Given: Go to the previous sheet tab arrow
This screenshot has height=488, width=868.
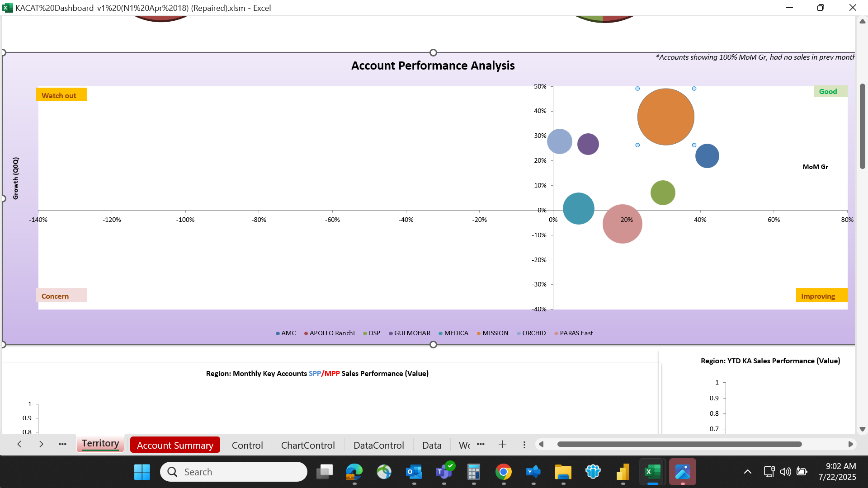Looking at the screenshot, I should click(x=19, y=445).
